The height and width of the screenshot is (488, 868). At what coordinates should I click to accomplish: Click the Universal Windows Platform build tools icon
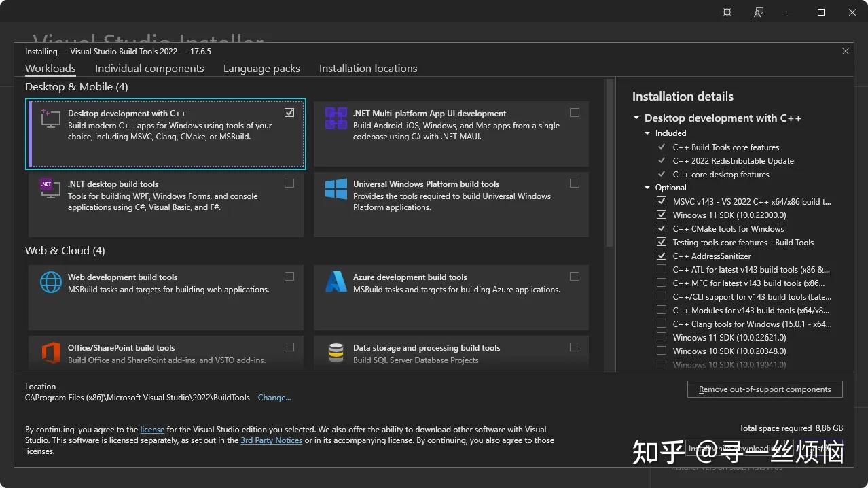coord(335,189)
